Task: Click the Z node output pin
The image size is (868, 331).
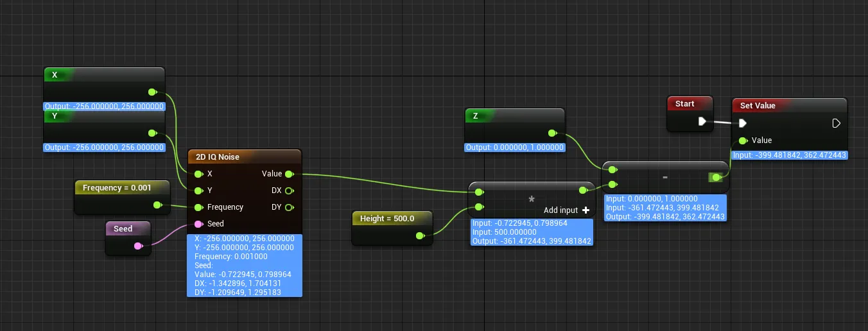Action: [551, 133]
